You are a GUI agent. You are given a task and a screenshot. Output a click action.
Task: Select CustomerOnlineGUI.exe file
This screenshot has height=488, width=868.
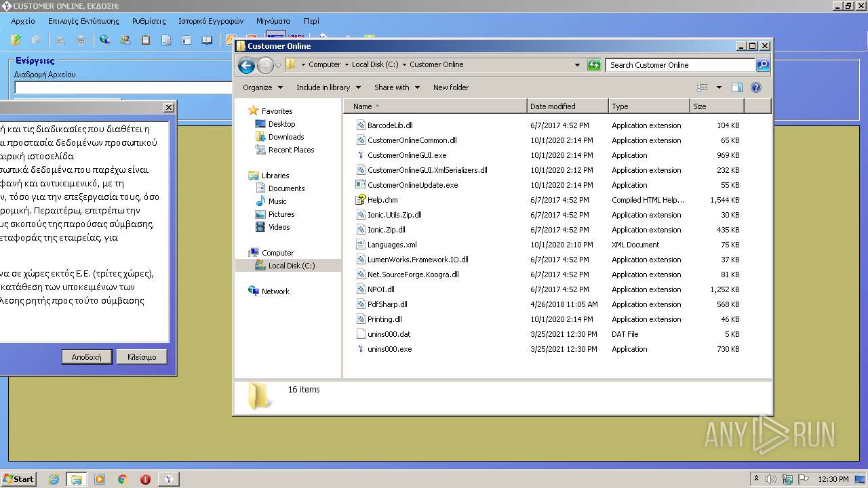(407, 155)
